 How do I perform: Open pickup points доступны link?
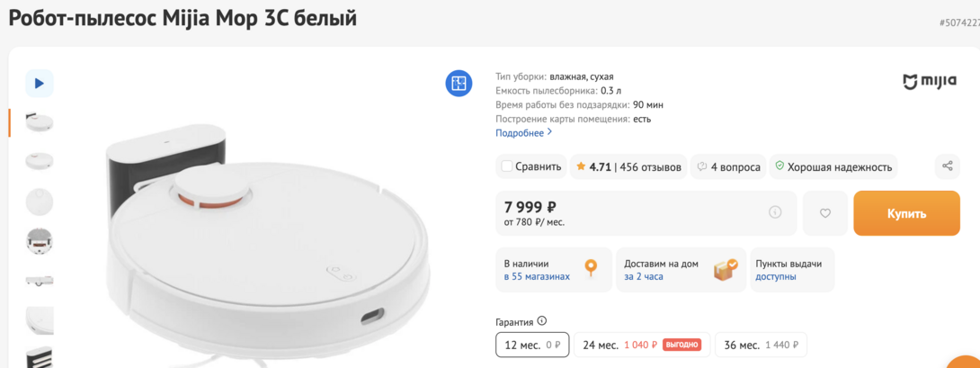pos(776,277)
